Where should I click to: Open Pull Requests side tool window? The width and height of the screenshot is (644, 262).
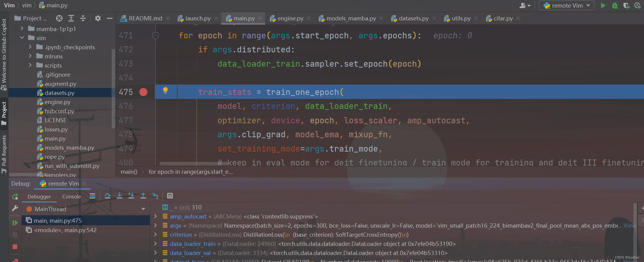point(4,154)
